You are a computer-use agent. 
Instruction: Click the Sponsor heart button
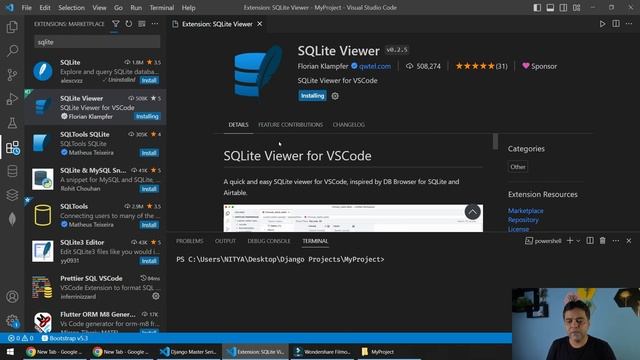[539, 66]
